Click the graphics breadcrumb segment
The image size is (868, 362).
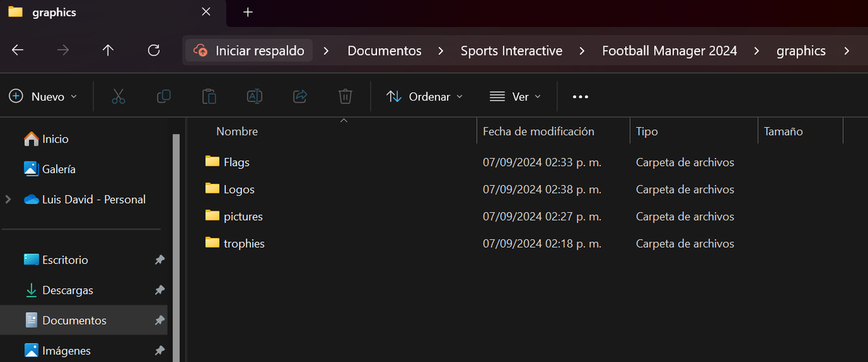pos(801,51)
